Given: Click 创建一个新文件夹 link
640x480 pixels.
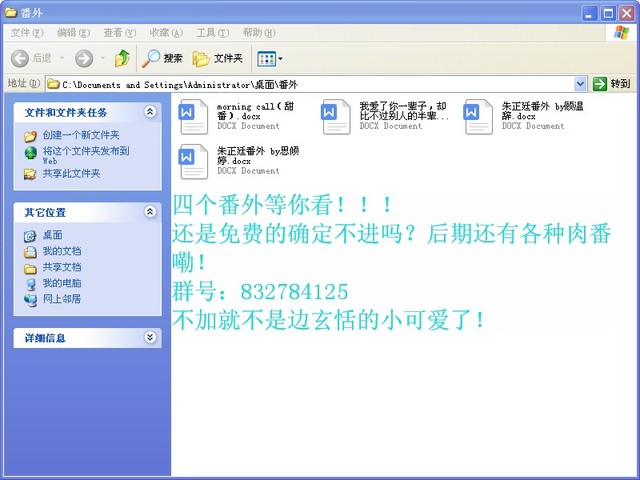Looking at the screenshot, I should point(81,135).
